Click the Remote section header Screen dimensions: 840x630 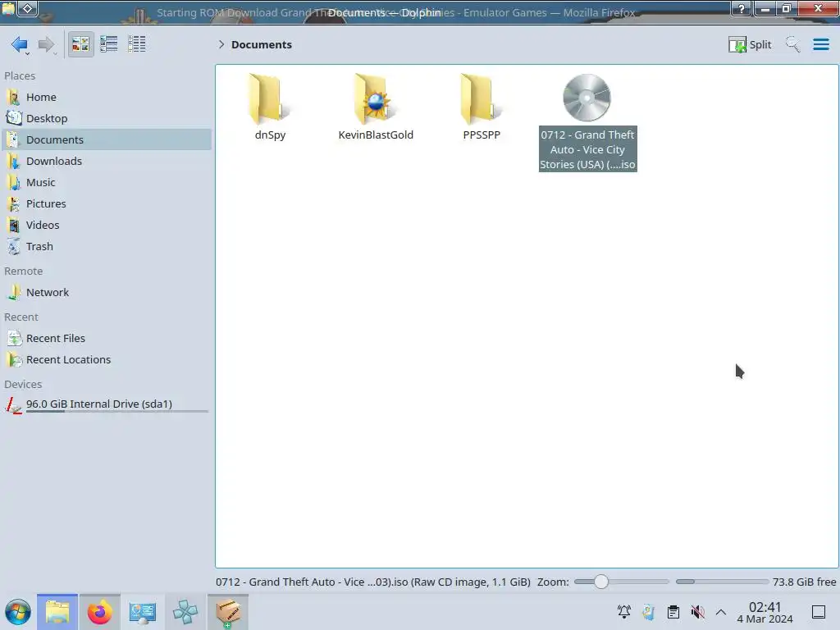click(24, 272)
